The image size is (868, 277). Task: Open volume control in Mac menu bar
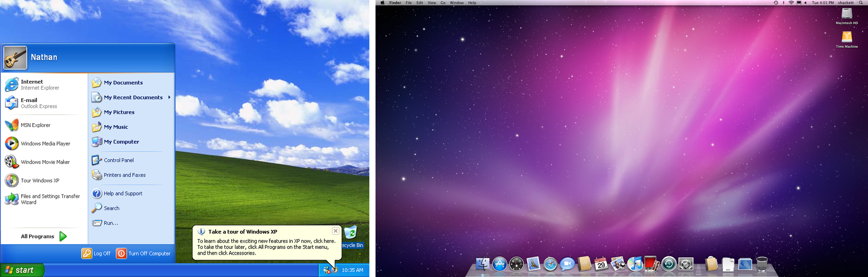pos(806,3)
